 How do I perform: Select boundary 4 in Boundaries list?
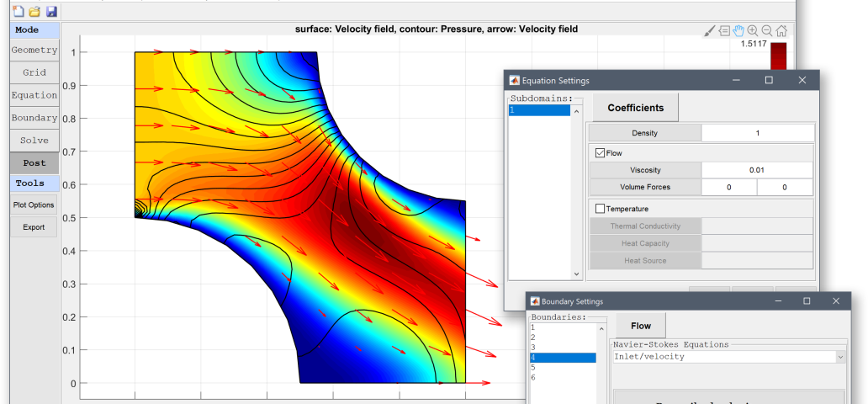click(563, 358)
